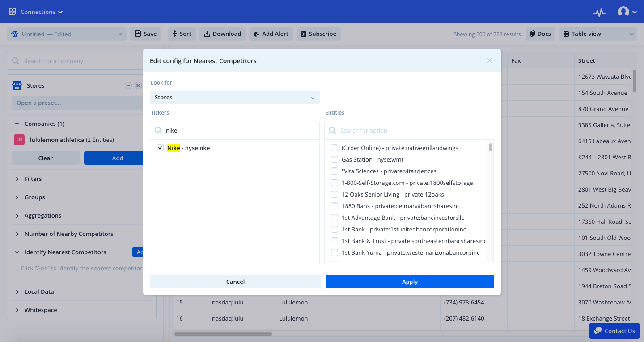This screenshot has height=342, width=644.
Task: Click the Contact Us chat button
Action: coord(614,331)
